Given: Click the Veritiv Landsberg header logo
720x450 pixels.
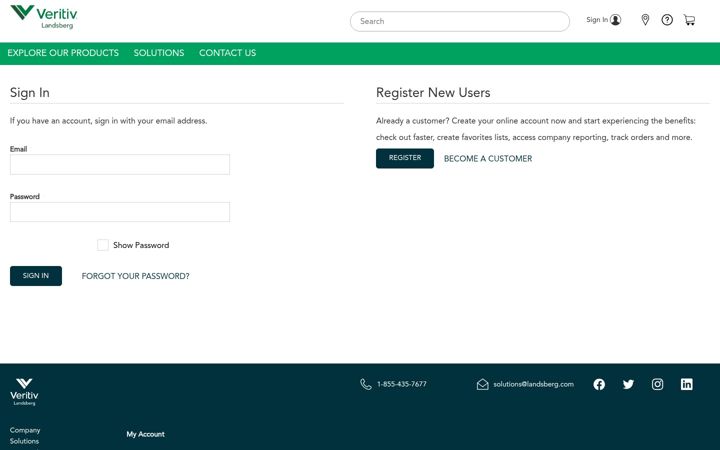Looking at the screenshot, I should coord(44,17).
